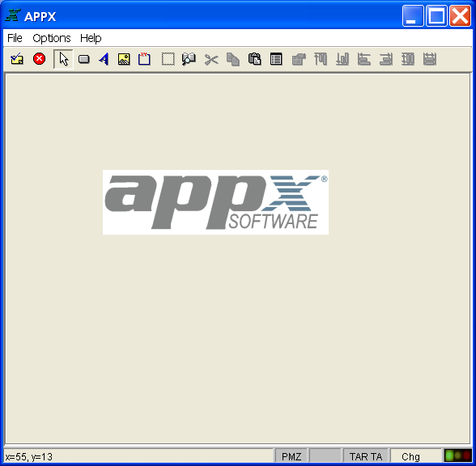Click the red cancel X icon
Image resolution: width=476 pixels, height=466 pixels.
[39, 58]
